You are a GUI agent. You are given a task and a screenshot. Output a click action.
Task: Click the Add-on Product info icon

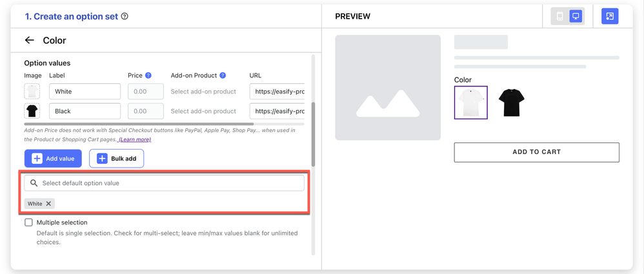(x=223, y=75)
